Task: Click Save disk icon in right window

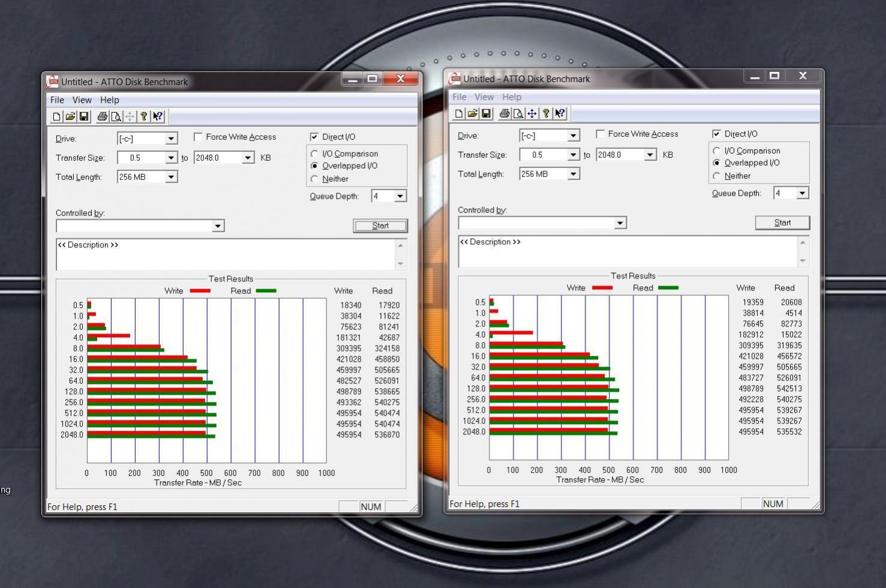Action: (x=486, y=113)
